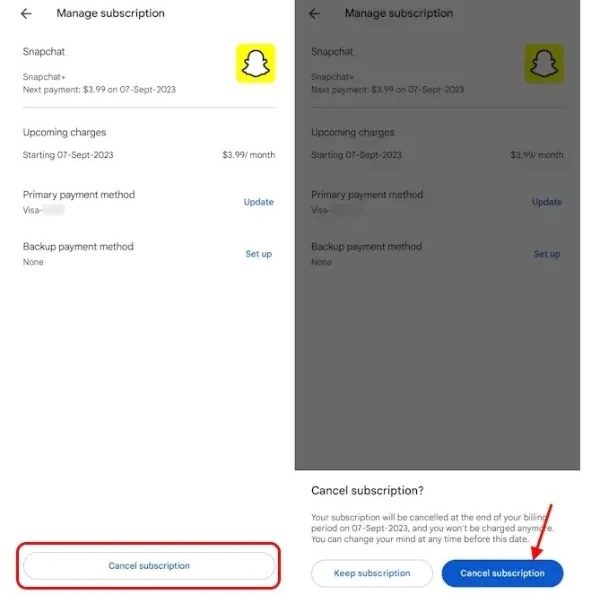Screen dimensions: 600x596
Task: Tap the bright $3.99/ month upcoming charge
Action: click(x=249, y=155)
